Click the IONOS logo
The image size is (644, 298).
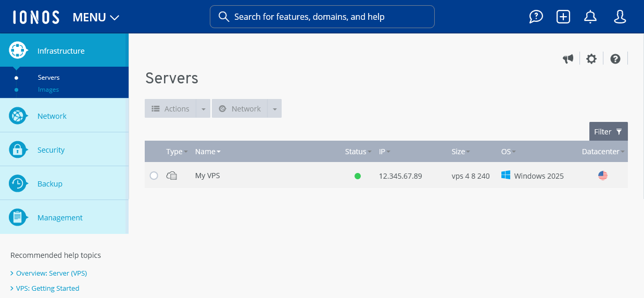click(36, 17)
